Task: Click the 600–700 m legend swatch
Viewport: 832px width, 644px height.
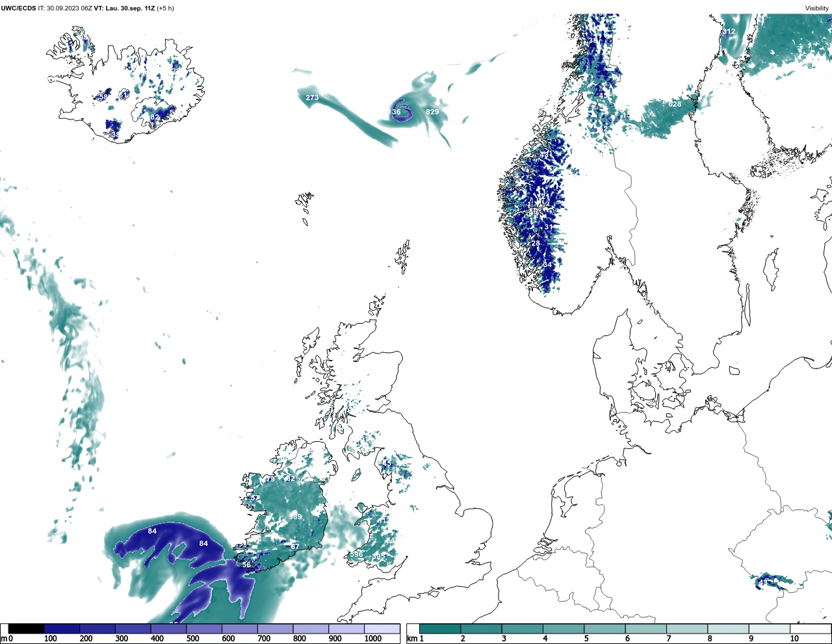Action: (x=239, y=629)
